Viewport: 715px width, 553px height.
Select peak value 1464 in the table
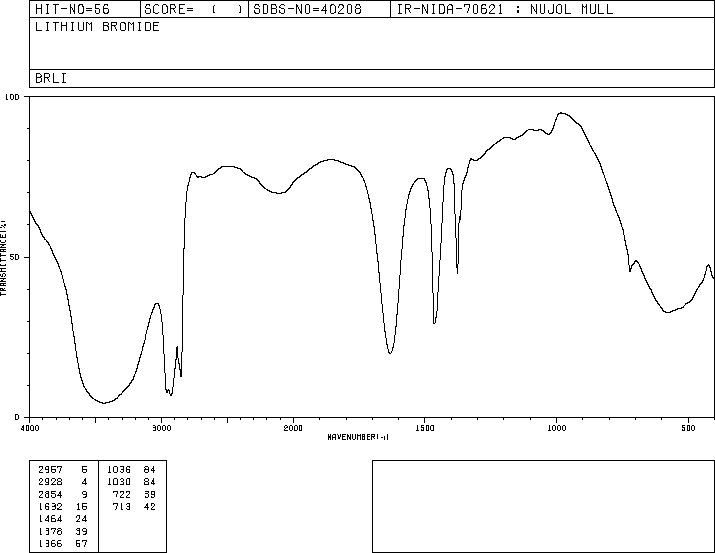click(x=50, y=519)
